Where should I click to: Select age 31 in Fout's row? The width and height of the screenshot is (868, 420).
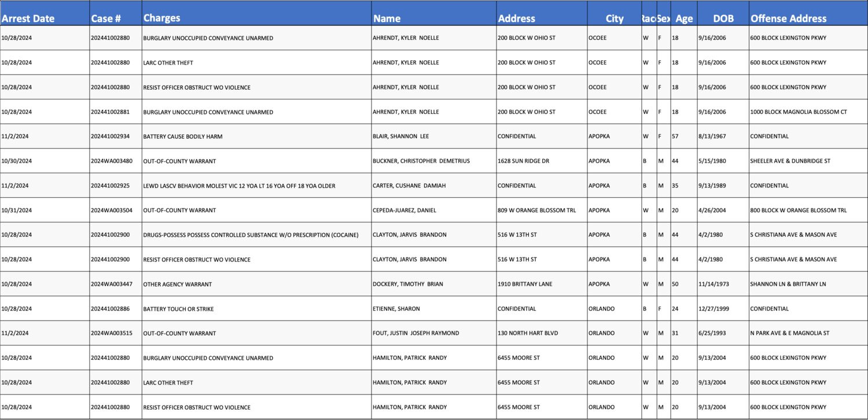(684, 333)
